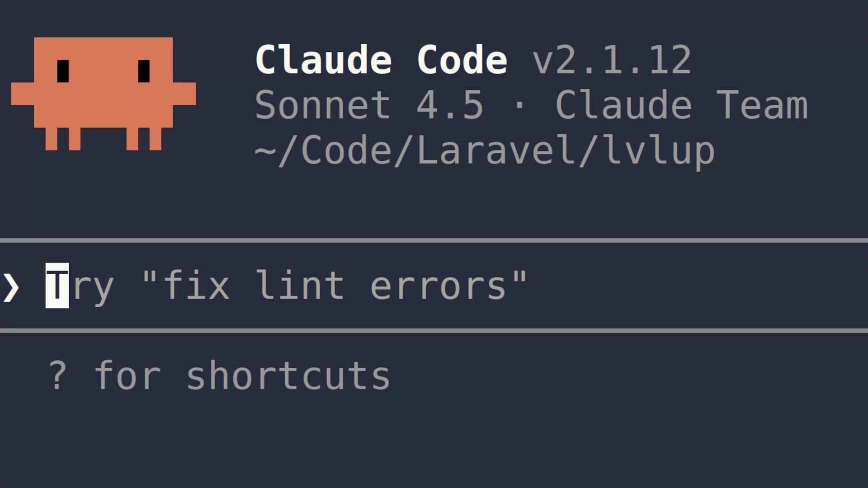Click the divider line above the prompt
Screen dimensions: 868x488
tap(434, 240)
